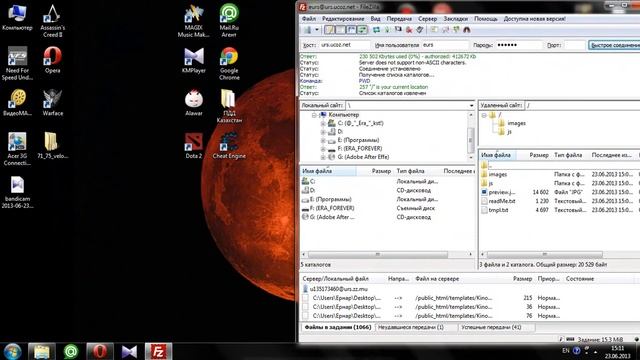Open the remote file search binoculars icon
Image resolution: width=640 pixels, height=360 pixels.
click(x=467, y=30)
